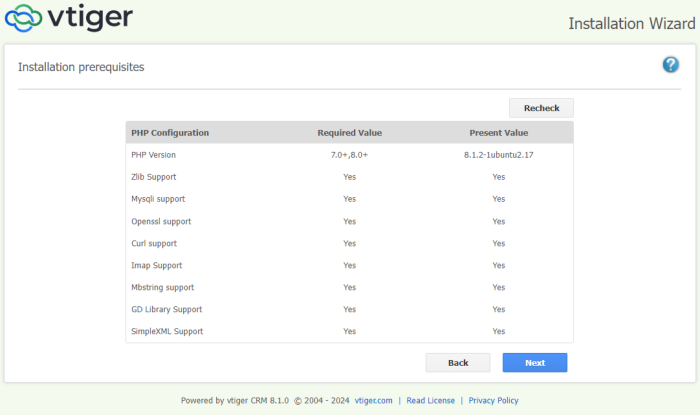Click the Present Value column header
Image resolution: width=700 pixels, height=415 pixels.
click(x=498, y=133)
